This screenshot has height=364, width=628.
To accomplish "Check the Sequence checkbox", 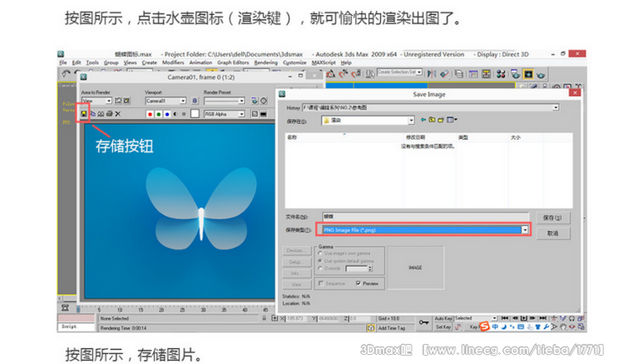I will (321, 283).
